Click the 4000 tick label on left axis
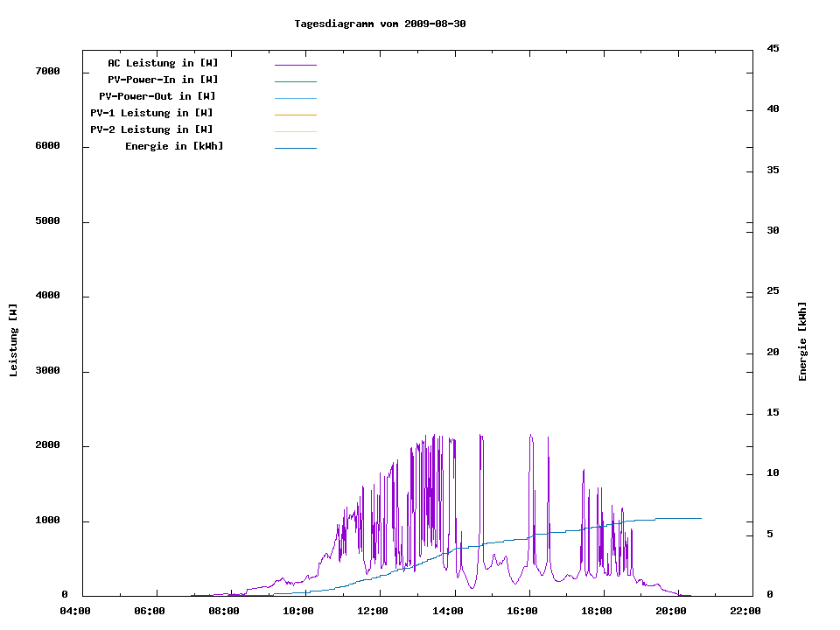The width and height of the screenshot is (840, 630). 47,296
